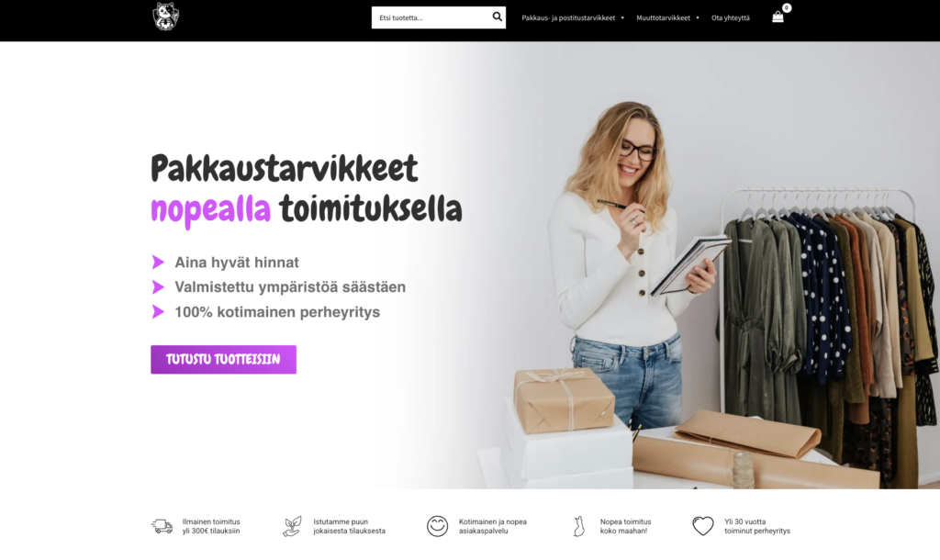
Task: Click the Finland map icon
Action: 578,526
